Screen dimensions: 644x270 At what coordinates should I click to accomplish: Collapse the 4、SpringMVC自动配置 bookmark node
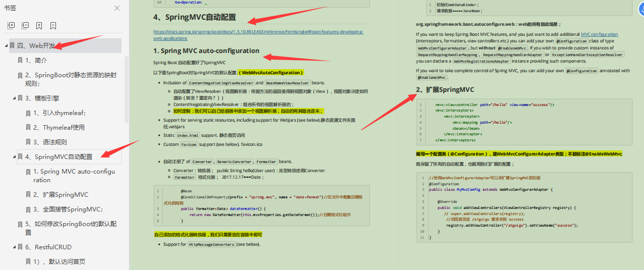pos(14,157)
